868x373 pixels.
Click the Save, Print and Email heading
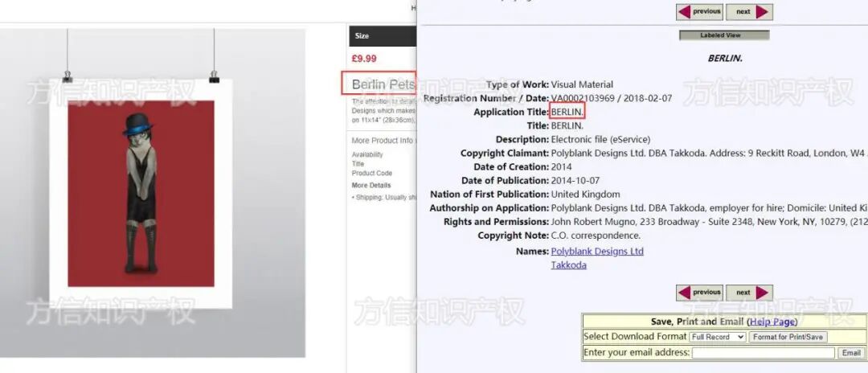tap(697, 322)
